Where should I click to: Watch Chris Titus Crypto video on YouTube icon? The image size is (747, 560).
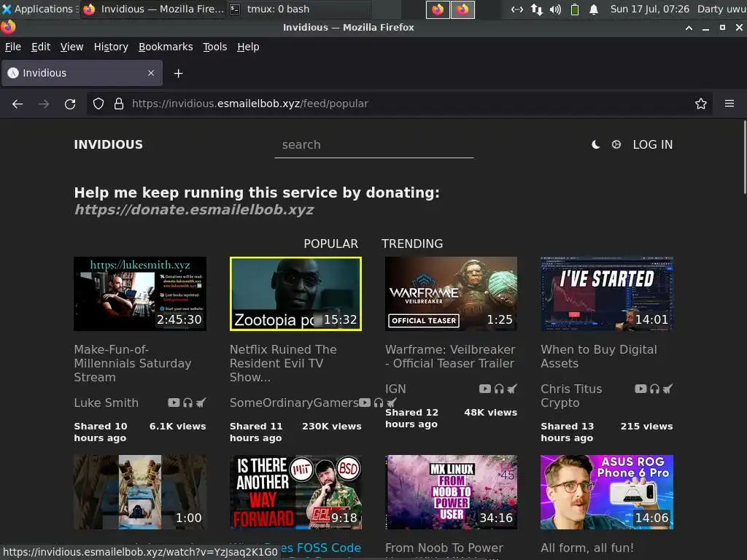point(640,389)
